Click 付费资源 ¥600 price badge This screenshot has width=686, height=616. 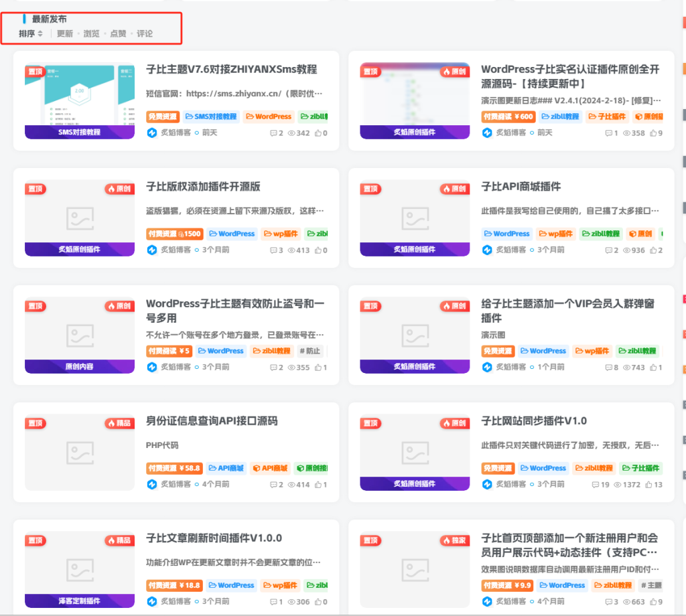pos(508,117)
